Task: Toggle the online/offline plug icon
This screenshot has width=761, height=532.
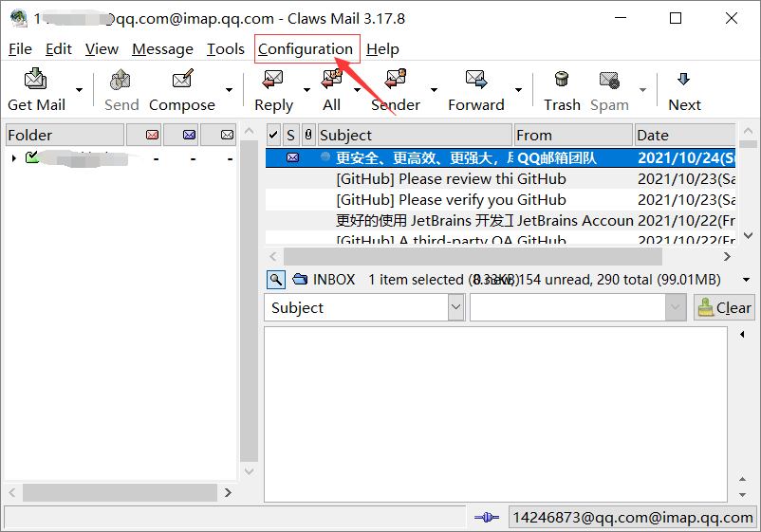Action: [x=487, y=518]
